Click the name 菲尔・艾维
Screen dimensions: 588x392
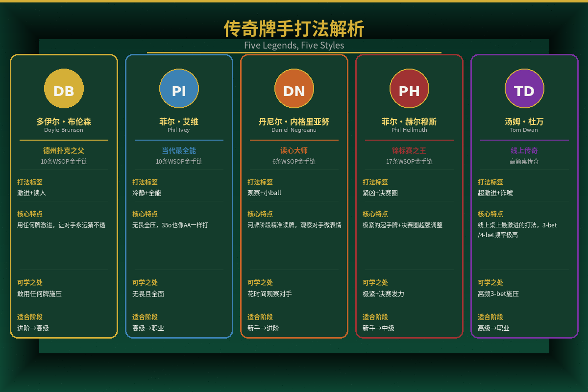pyautogui.click(x=179, y=122)
